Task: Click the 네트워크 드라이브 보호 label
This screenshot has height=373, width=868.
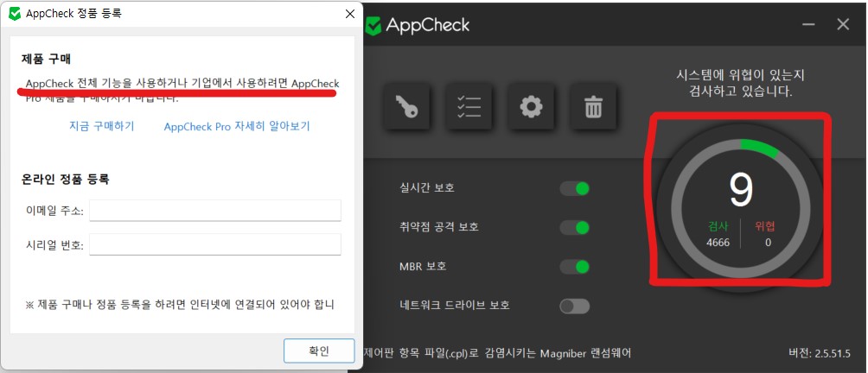Action: point(454,305)
